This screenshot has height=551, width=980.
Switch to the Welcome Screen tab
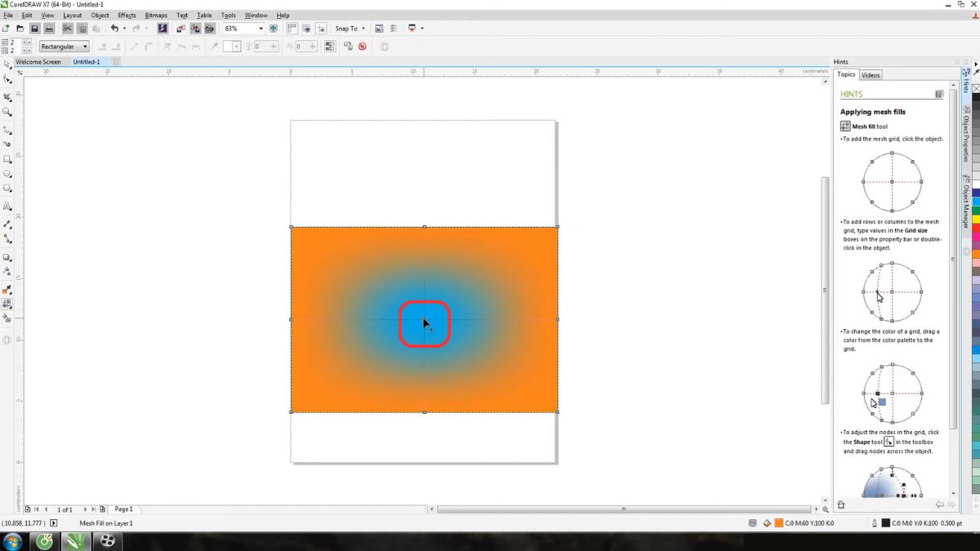click(x=38, y=62)
